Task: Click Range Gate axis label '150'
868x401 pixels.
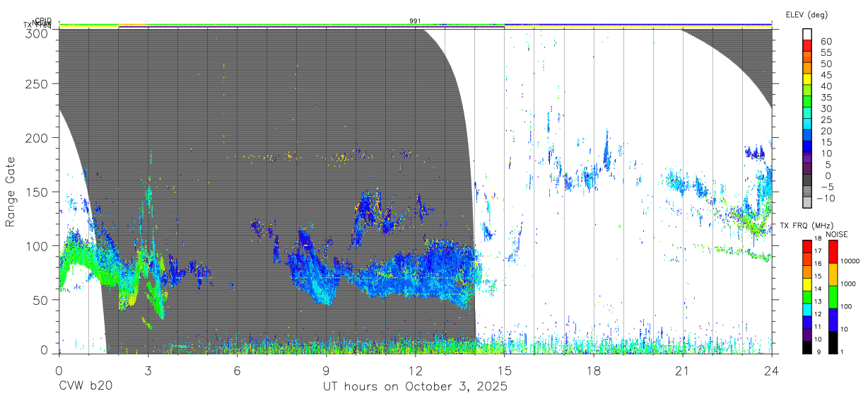Action: tap(38, 192)
